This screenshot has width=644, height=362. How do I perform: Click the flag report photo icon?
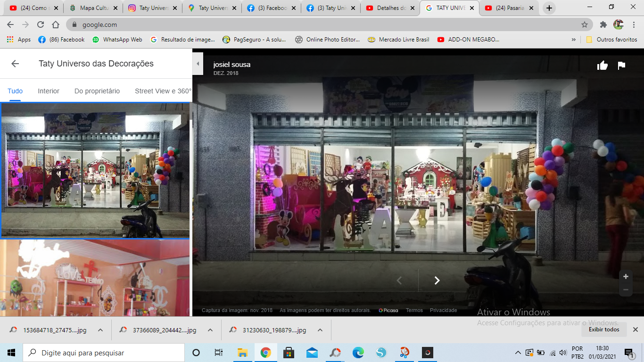(621, 66)
